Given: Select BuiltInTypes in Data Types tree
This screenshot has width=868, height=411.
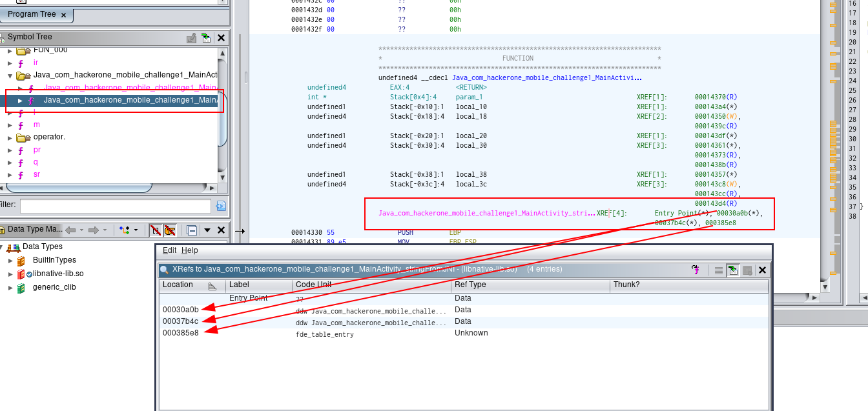Looking at the screenshot, I should (54, 260).
